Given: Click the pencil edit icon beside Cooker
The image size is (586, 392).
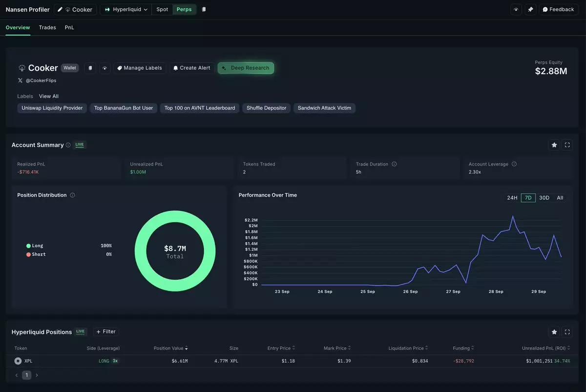Looking at the screenshot, I should tap(60, 10).
